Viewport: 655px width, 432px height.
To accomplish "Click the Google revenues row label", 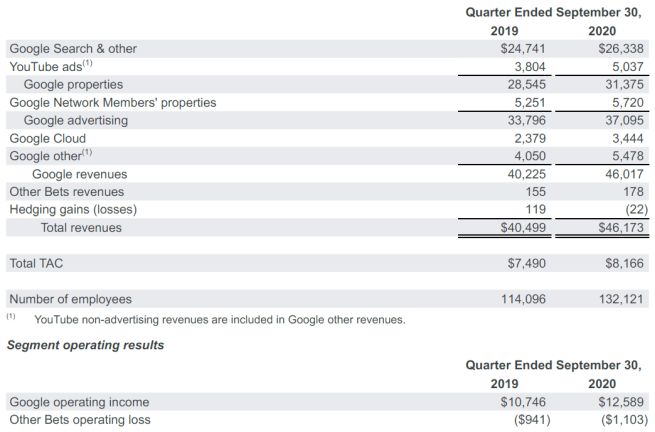I will 80,174.
